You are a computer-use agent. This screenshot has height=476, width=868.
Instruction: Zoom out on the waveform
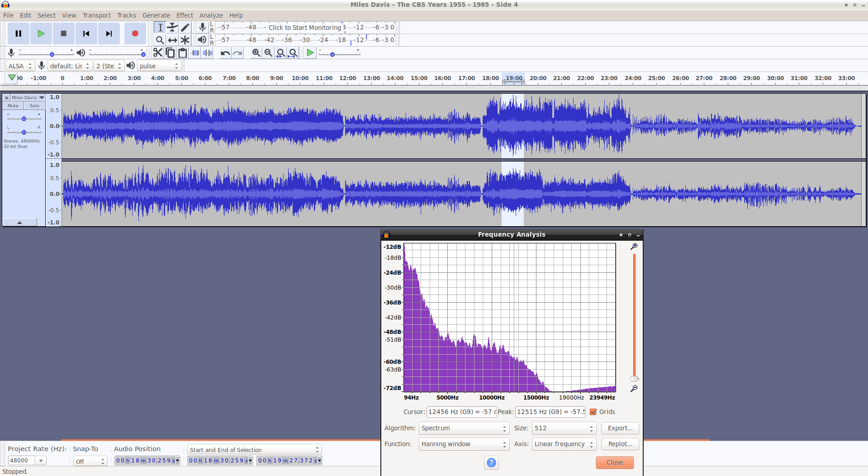coord(268,53)
